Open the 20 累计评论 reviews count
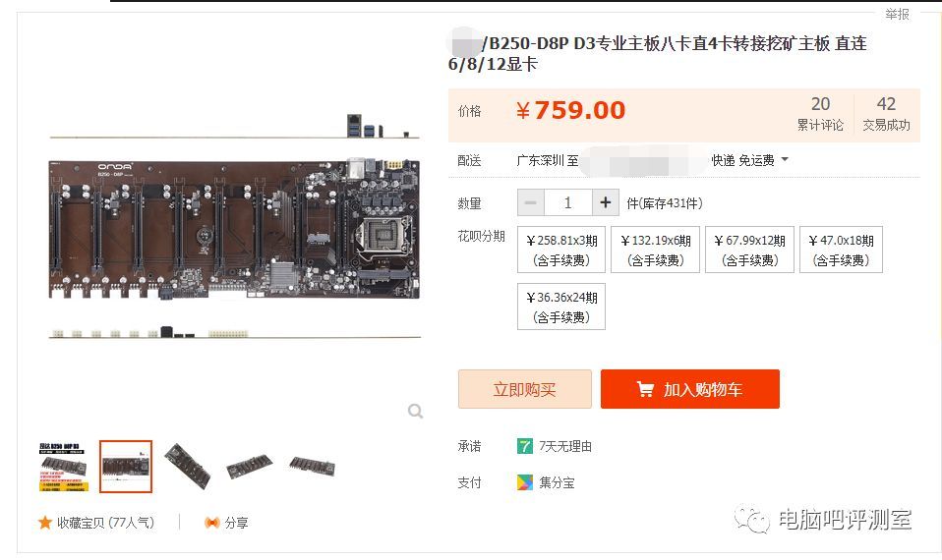 [x=820, y=113]
